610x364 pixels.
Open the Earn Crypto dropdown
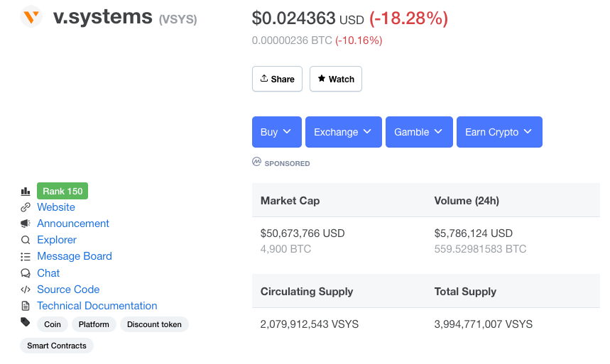pos(499,132)
